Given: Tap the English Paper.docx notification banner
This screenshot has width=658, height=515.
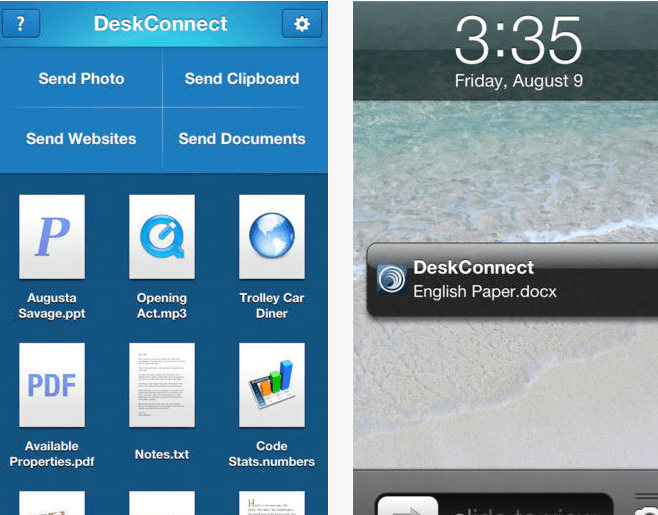Looking at the screenshot, I should click(x=512, y=280).
